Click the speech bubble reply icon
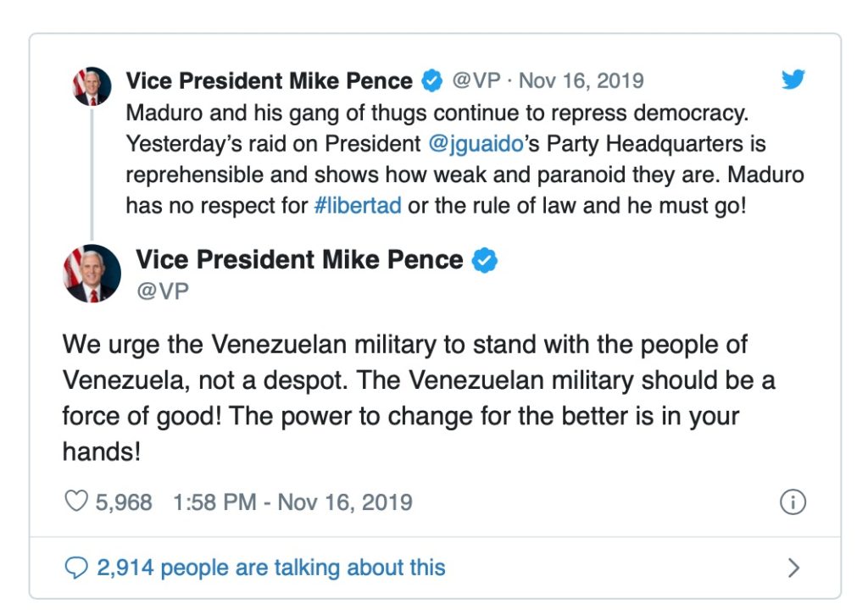 click(x=76, y=567)
